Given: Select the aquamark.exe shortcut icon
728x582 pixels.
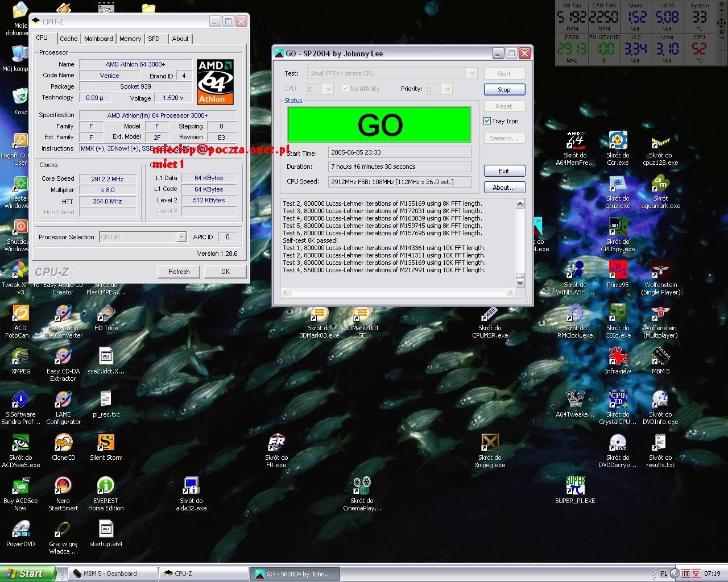Looking at the screenshot, I should pos(660,191).
